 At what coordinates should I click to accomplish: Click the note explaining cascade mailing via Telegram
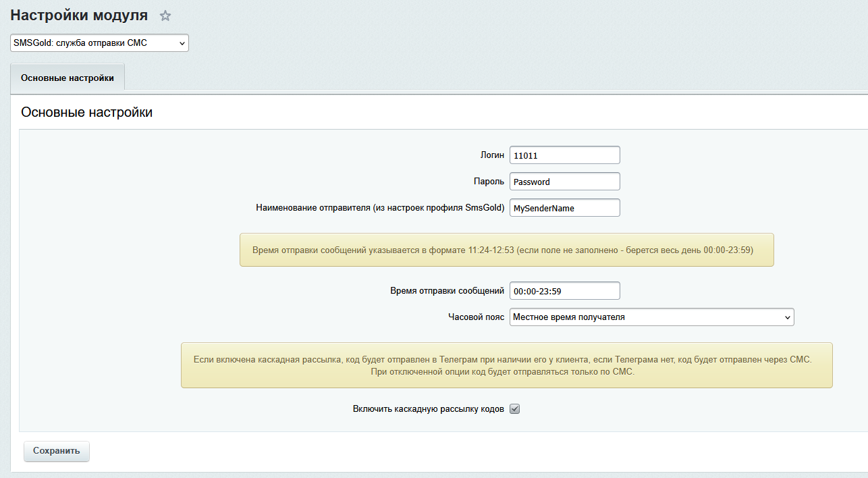(506, 365)
